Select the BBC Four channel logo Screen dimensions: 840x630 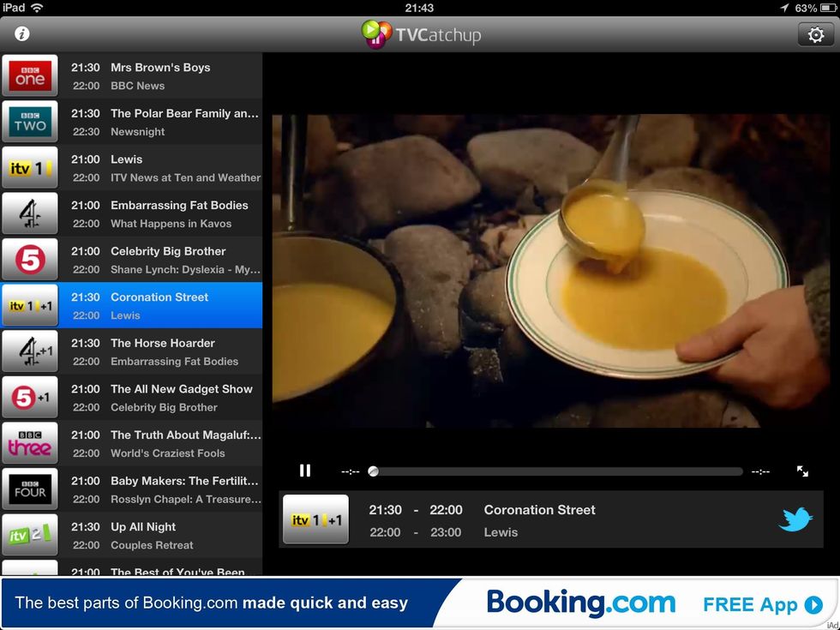[x=30, y=489]
